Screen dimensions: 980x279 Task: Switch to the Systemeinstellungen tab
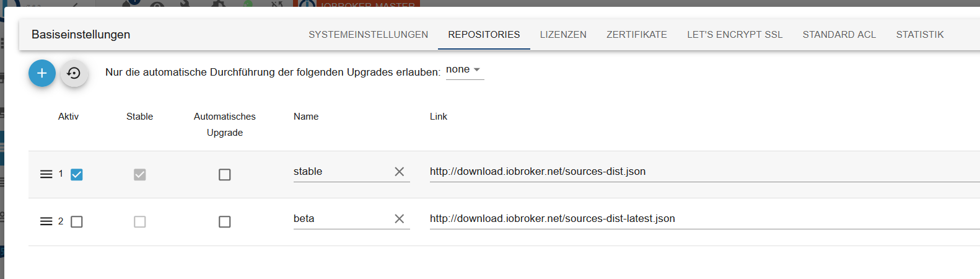point(369,35)
